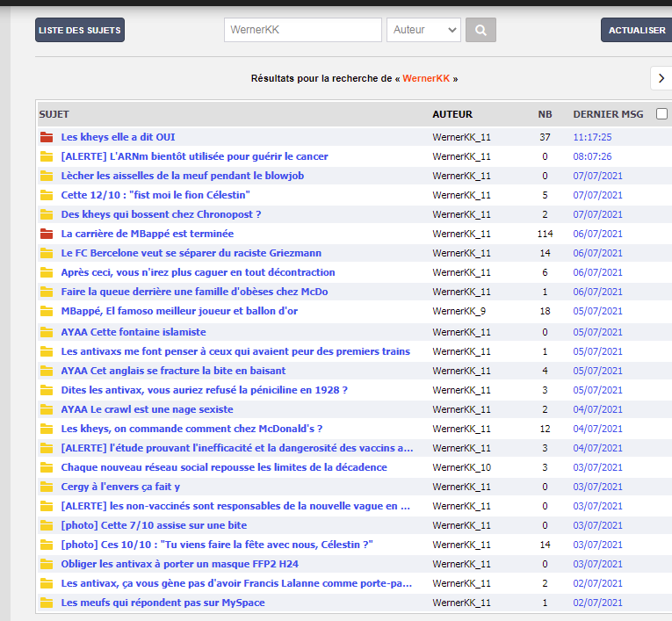Screen dimensions: 672x621
Task: Click the message count 18
Action: coord(545,311)
